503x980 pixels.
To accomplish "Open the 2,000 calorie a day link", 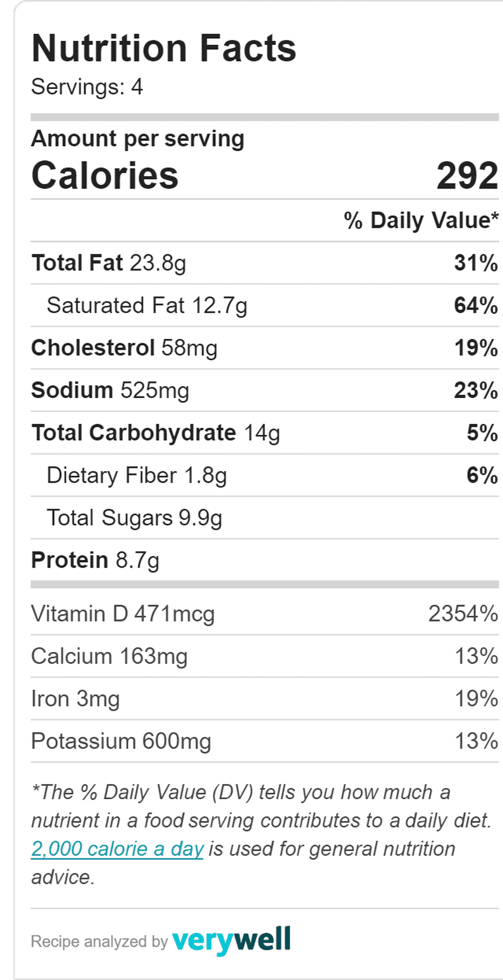I will [x=117, y=849].
